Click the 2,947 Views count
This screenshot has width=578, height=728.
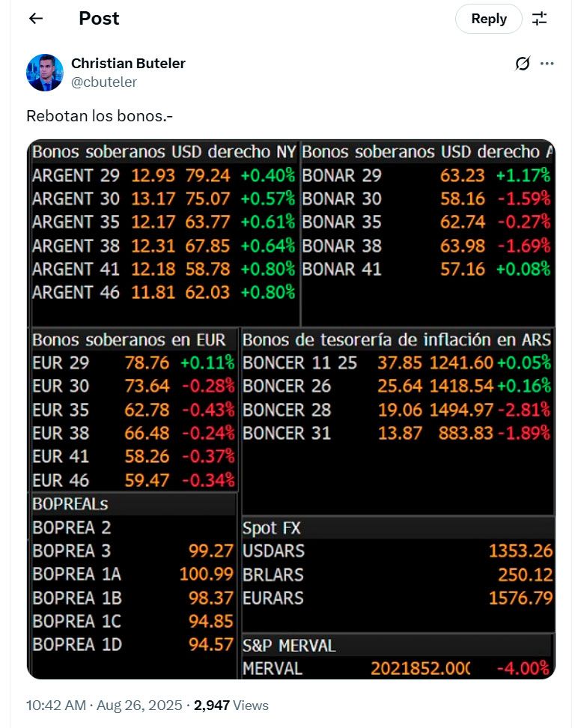pyautogui.click(x=231, y=706)
